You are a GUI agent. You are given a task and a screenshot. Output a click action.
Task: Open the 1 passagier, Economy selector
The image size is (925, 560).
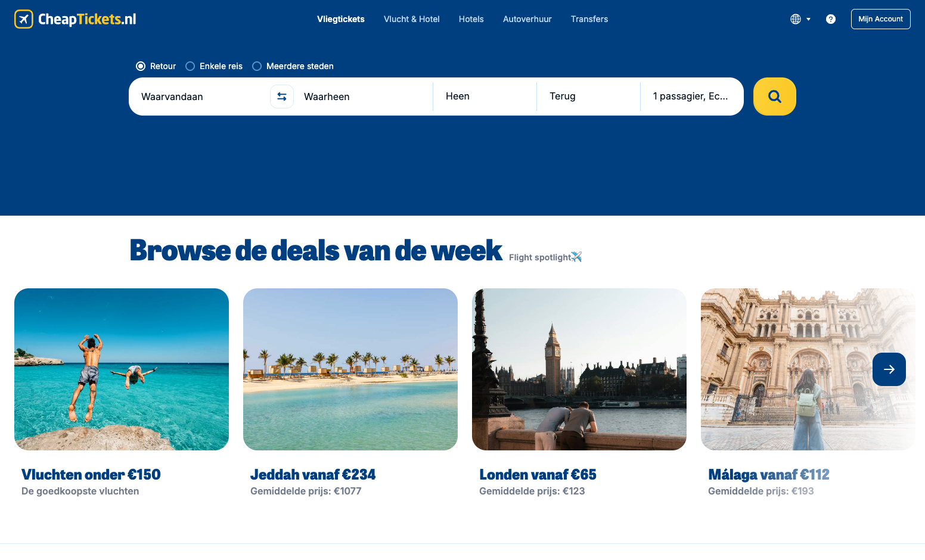click(691, 97)
